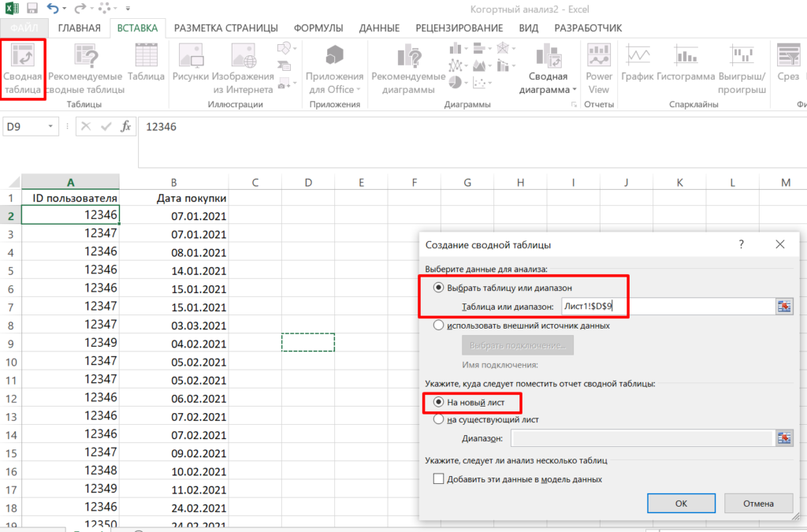Confirm the pivot table with OK

pyautogui.click(x=681, y=503)
